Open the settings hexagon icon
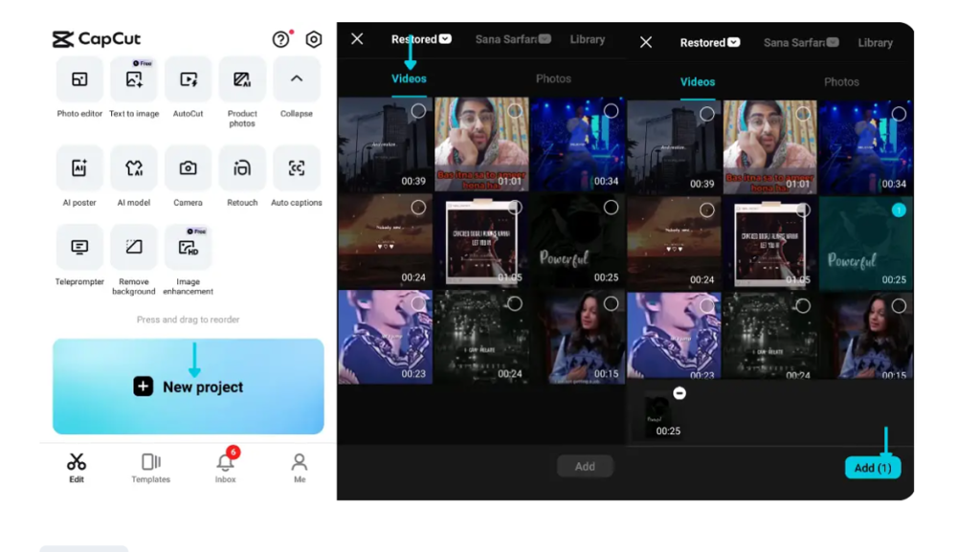This screenshot has height=552, width=980. click(314, 39)
